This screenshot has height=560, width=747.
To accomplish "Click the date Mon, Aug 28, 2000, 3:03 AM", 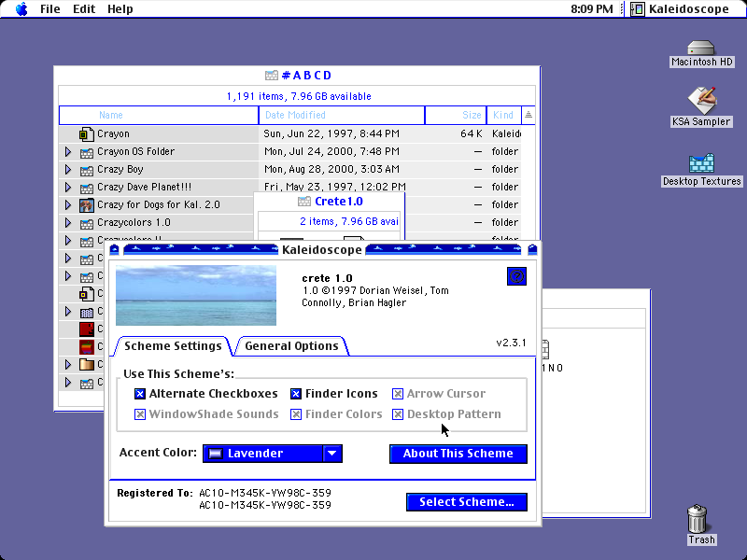I will pyautogui.click(x=331, y=169).
